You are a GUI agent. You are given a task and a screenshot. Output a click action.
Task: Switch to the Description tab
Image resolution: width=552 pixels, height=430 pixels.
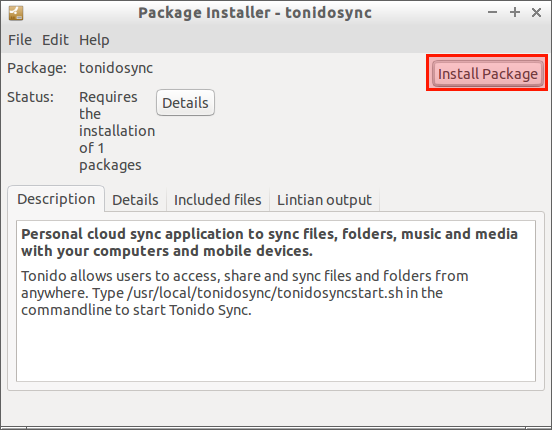(x=56, y=199)
